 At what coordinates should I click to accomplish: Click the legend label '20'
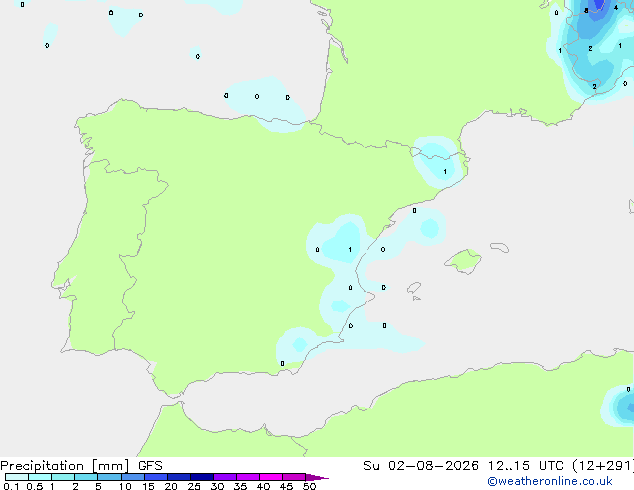(x=171, y=486)
